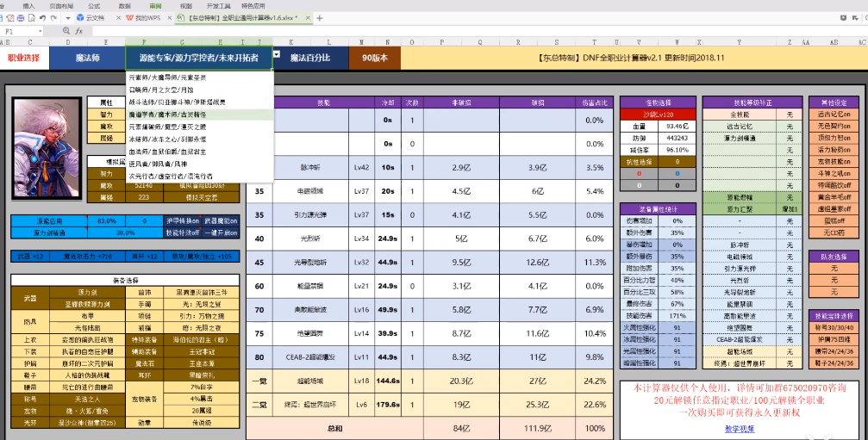Viewport: 868px width, 440px height.
Task: Click the zoom magnifier beside formula bar
Action: (x=66, y=31)
